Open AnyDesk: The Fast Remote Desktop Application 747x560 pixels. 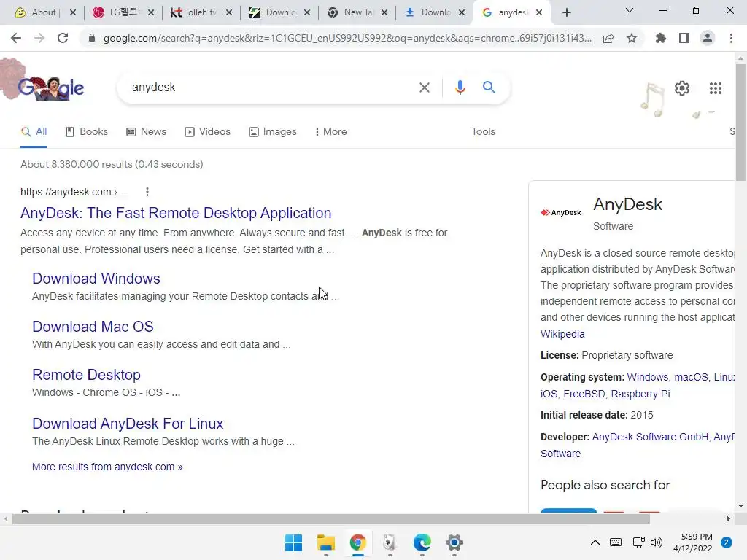(x=176, y=213)
